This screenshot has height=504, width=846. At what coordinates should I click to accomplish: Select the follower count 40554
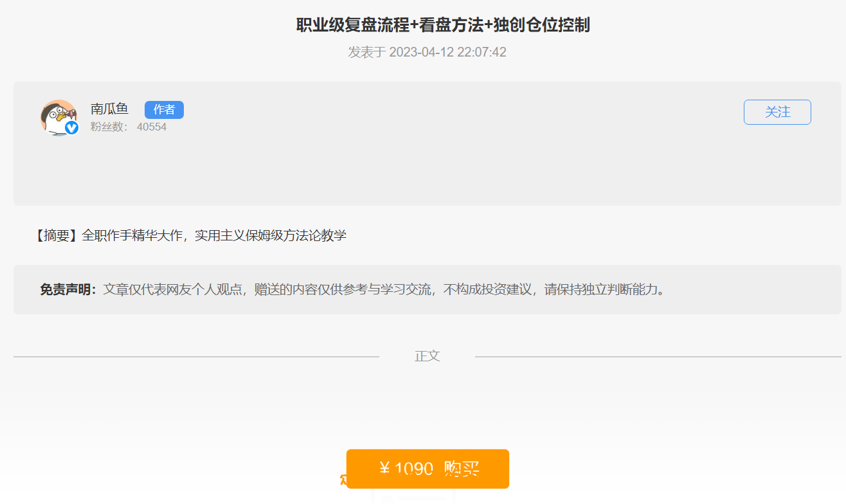(152, 127)
